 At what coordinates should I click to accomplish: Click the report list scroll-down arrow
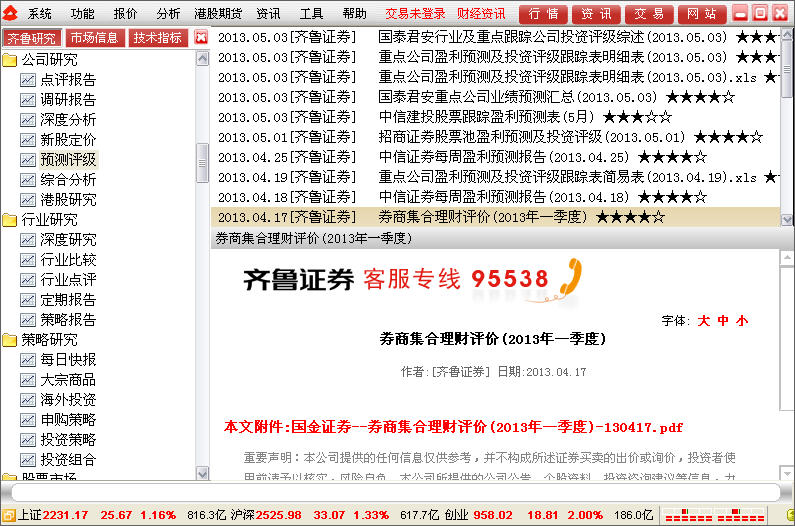click(787, 220)
